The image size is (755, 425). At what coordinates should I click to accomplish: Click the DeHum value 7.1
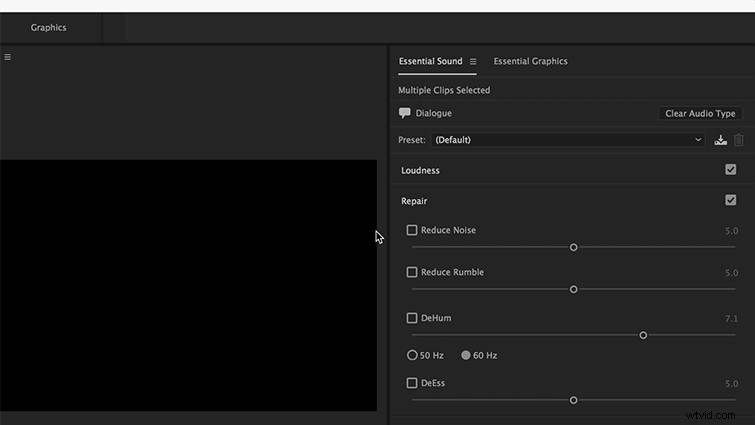(x=731, y=319)
